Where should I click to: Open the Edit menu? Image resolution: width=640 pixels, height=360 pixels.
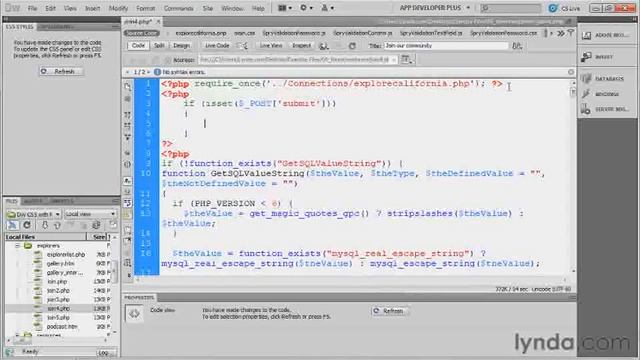point(51,8)
